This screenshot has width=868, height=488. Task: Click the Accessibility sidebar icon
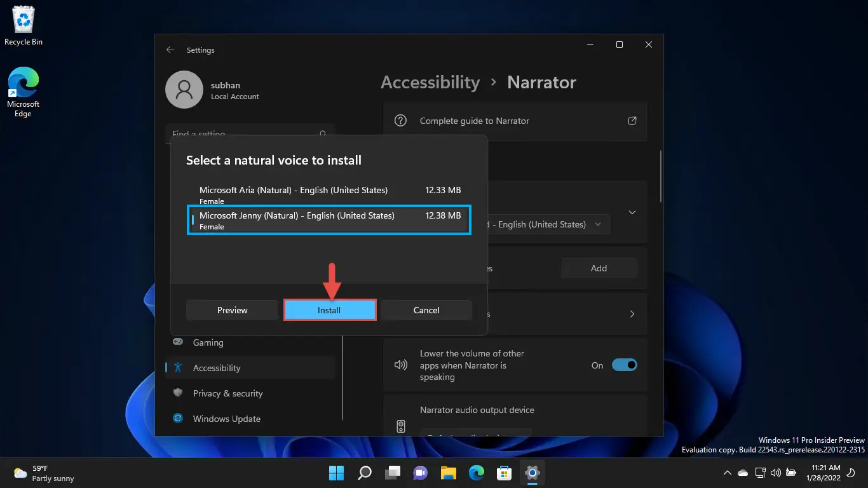click(179, 367)
